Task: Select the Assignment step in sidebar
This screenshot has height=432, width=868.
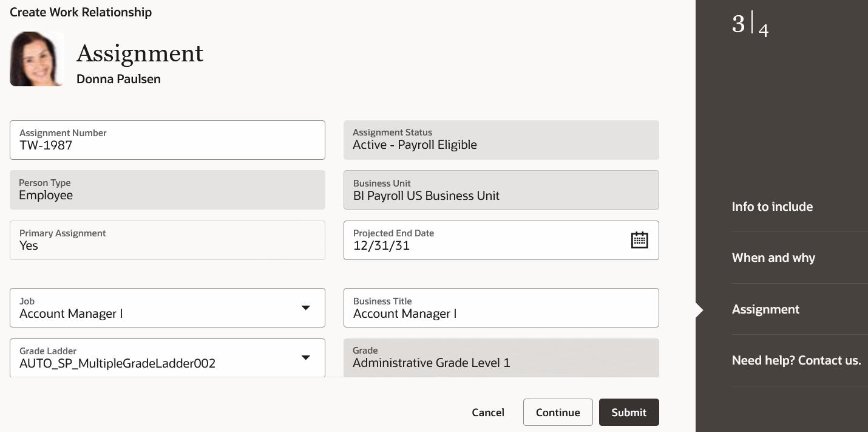Action: [765, 309]
